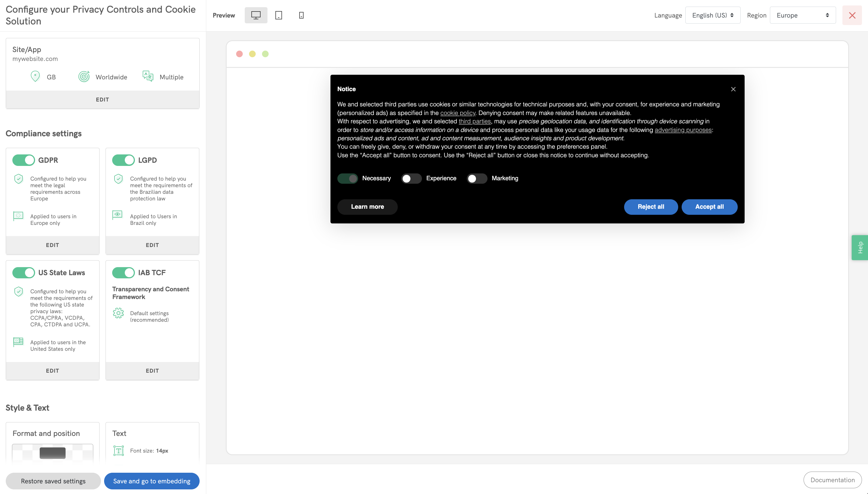Click the font size text icon
Image resolution: width=868 pixels, height=494 pixels.
(x=118, y=451)
